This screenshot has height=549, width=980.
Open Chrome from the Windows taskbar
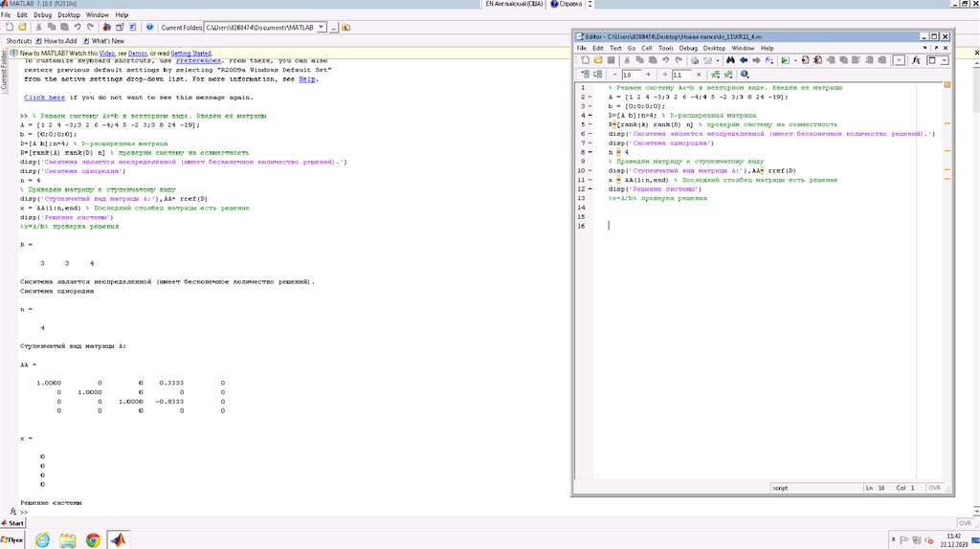pos(93,539)
